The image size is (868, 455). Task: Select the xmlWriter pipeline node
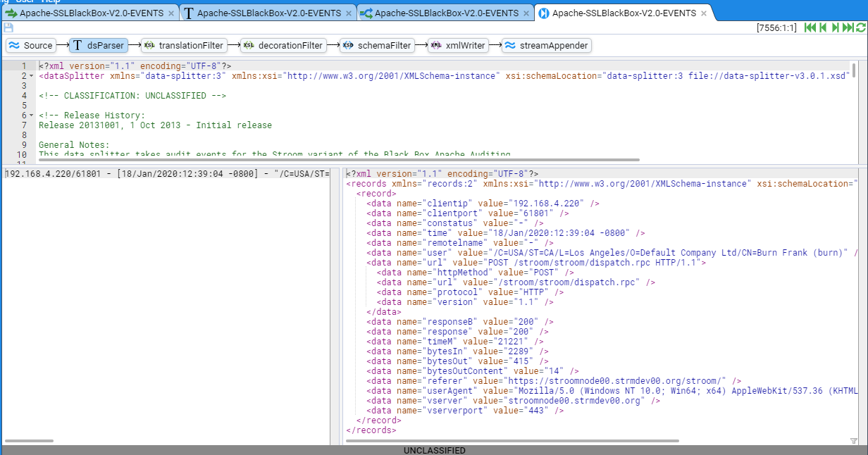pyautogui.click(x=458, y=46)
